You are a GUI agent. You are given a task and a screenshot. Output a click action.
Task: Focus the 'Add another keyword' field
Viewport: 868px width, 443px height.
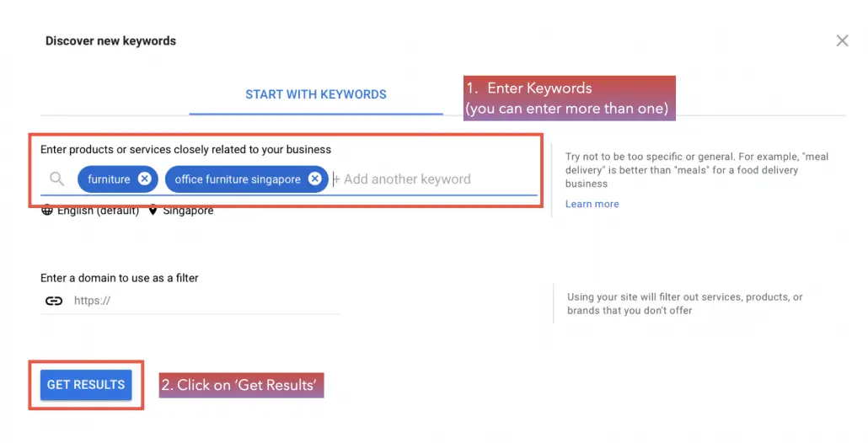[x=407, y=179]
